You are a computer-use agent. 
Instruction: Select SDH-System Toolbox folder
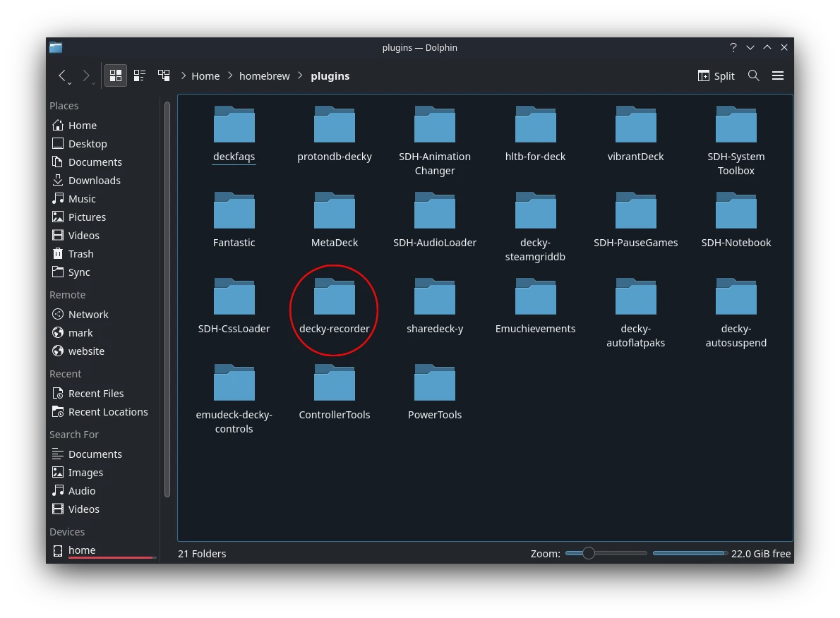coord(736,141)
